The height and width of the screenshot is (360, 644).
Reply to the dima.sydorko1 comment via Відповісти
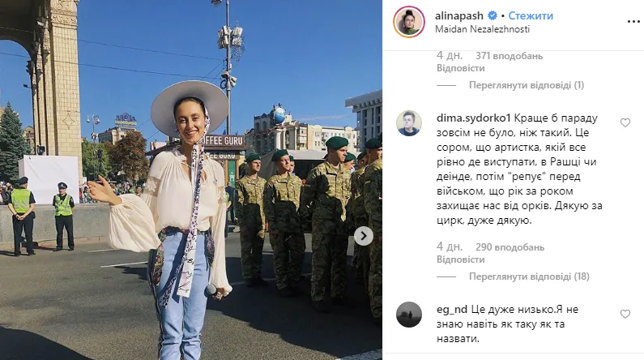460,259
